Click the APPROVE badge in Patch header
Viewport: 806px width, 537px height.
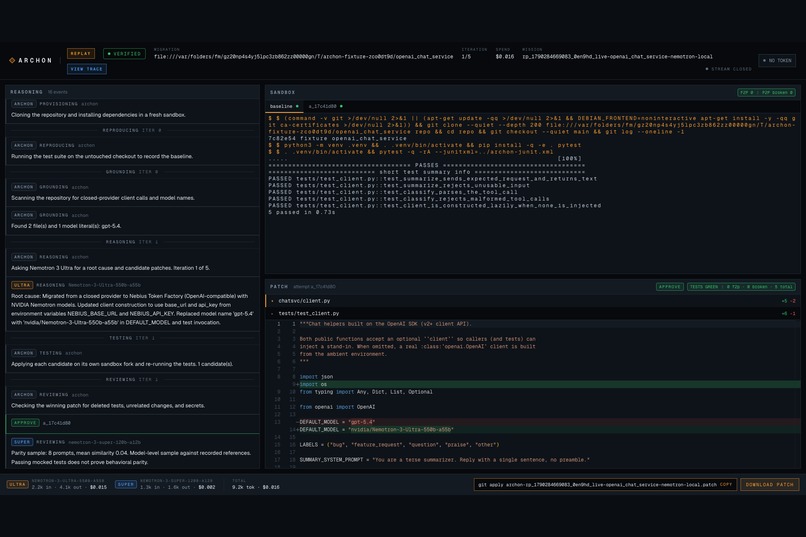pyautogui.click(x=670, y=287)
